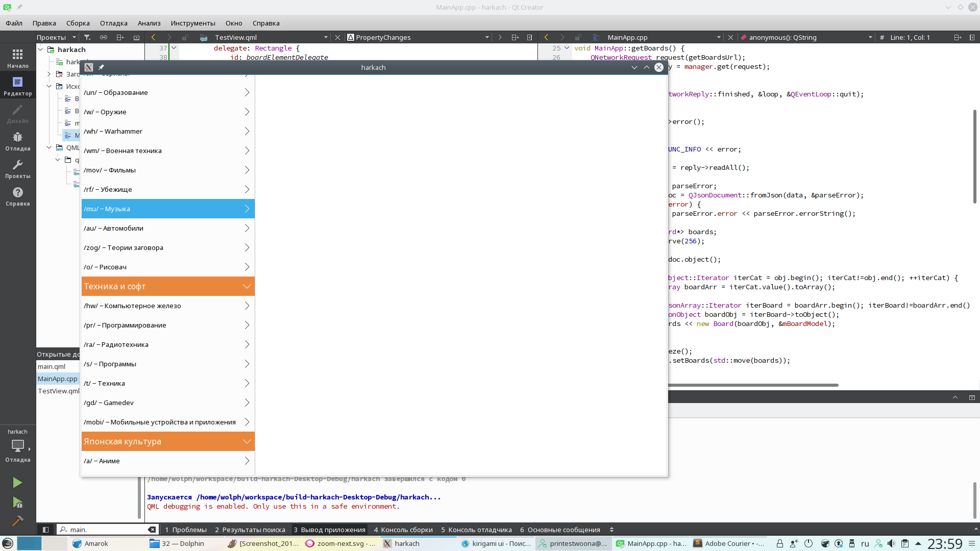Open the Правка menu
The height and width of the screenshot is (551, 980).
click(x=44, y=23)
